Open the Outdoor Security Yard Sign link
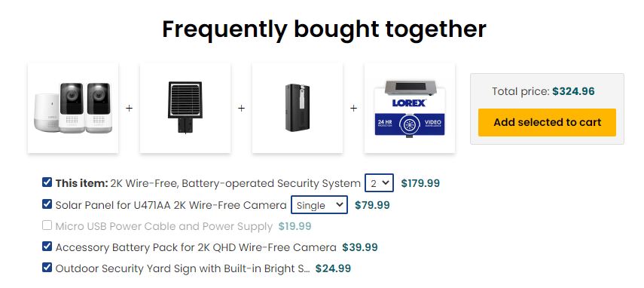The width and height of the screenshot is (644, 288). tap(182, 268)
